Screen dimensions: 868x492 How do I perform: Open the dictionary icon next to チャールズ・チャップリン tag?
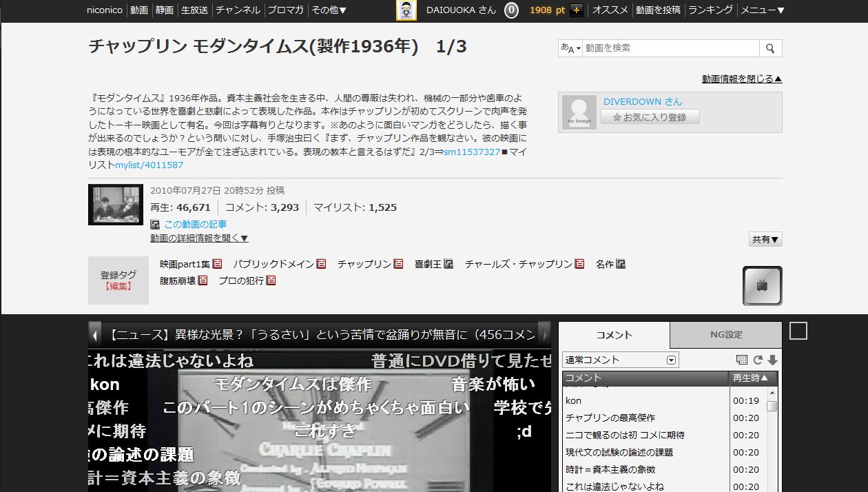[579, 264]
